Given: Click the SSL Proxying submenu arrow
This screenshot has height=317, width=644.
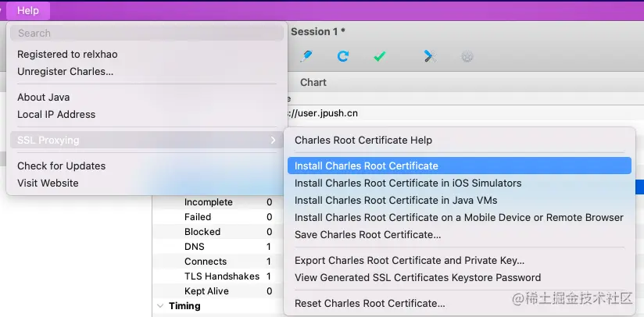Looking at the screenshot, I should click(273, 141).
